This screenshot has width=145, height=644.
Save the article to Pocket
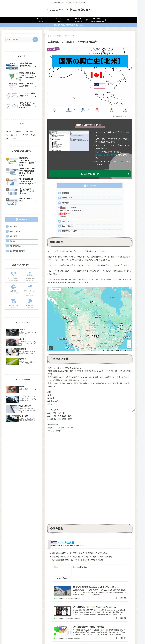pos(97,110)
